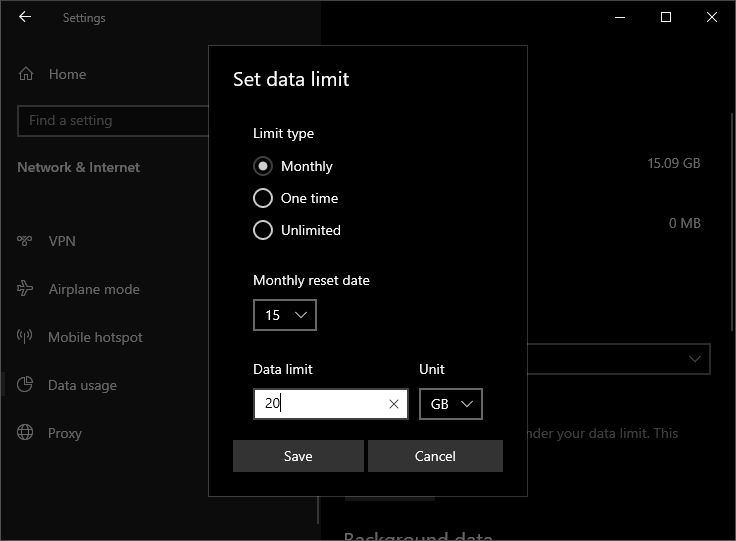Image resolution: width=736 pixels, height=541 pixels.
Task: Choose the One time radio option
Action: coord(263,198)
